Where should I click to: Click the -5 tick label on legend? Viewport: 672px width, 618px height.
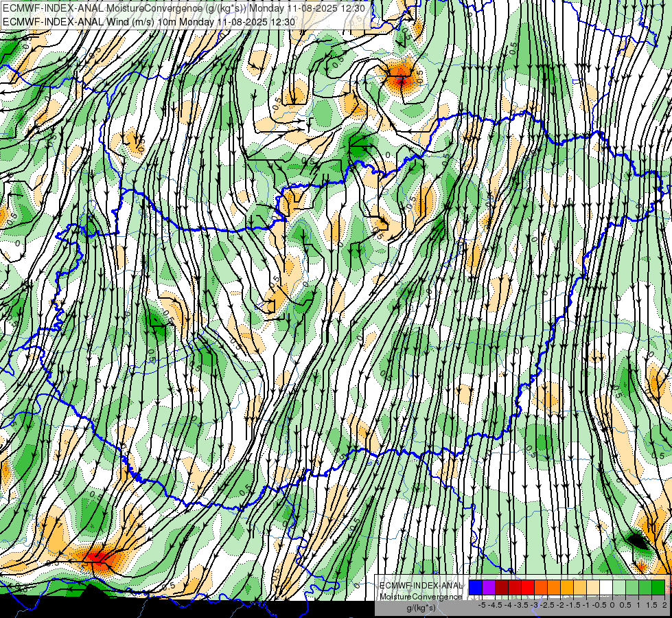tap(482, 605)
